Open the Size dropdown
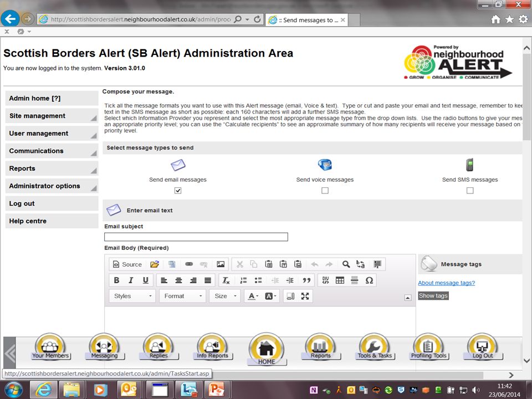 pos(226,296)
